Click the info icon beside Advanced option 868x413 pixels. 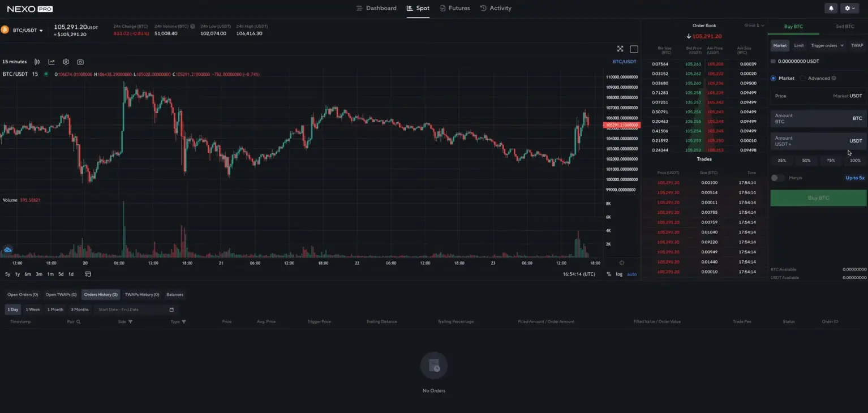pyautogui.click(x=834, y=78)
